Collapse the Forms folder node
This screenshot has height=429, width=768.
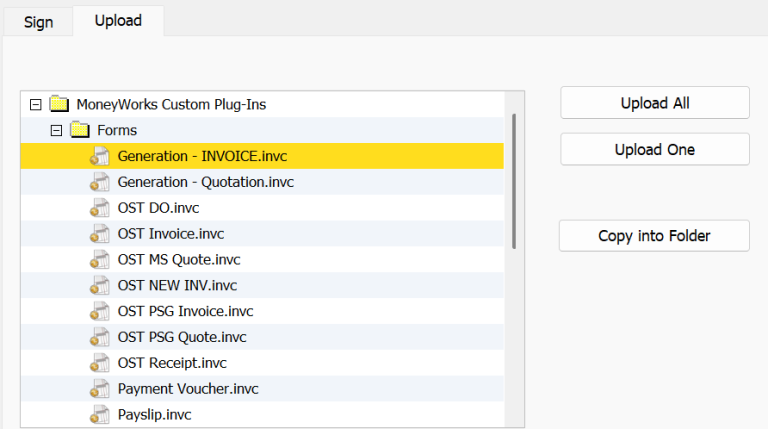[56, 130]
